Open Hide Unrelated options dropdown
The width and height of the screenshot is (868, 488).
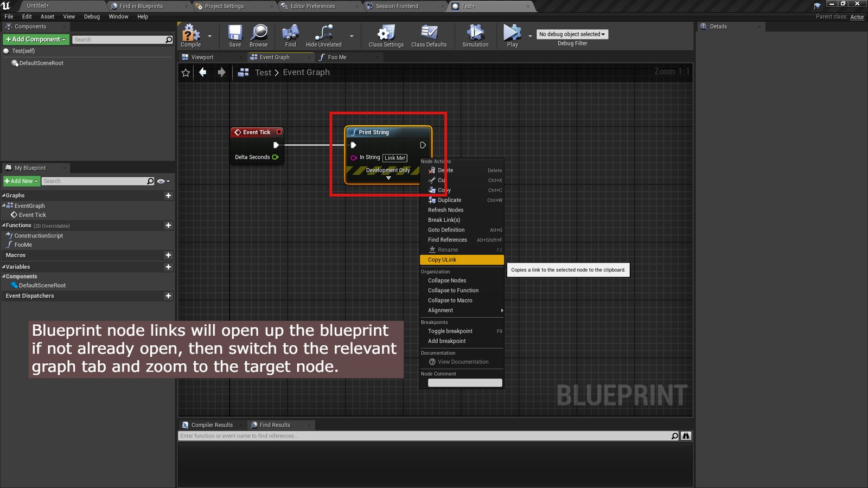click(x=352, y=36)
